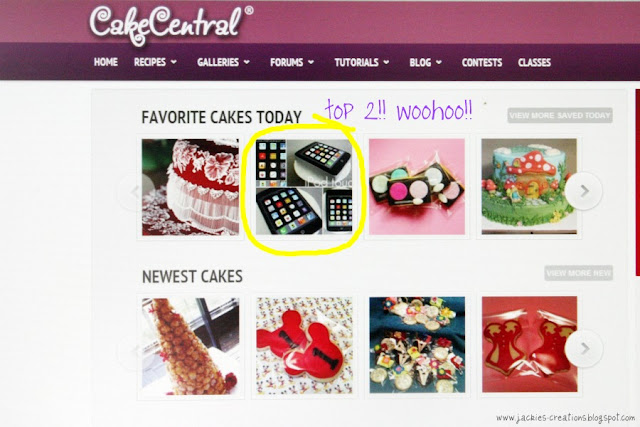Viewport: 640px width, 427px height.
Task: Open the Forums dropdown arrow
Action: [311, 62]
